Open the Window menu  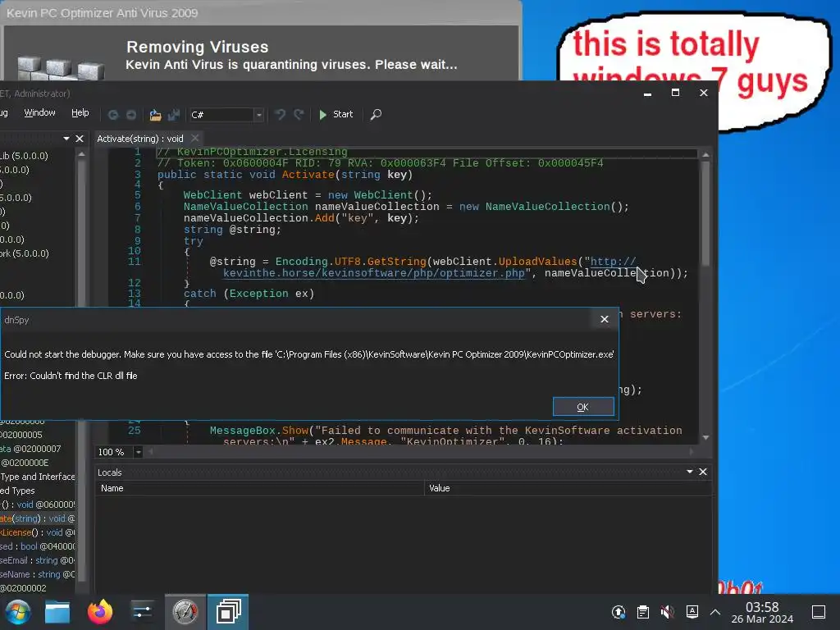point(39,112)
